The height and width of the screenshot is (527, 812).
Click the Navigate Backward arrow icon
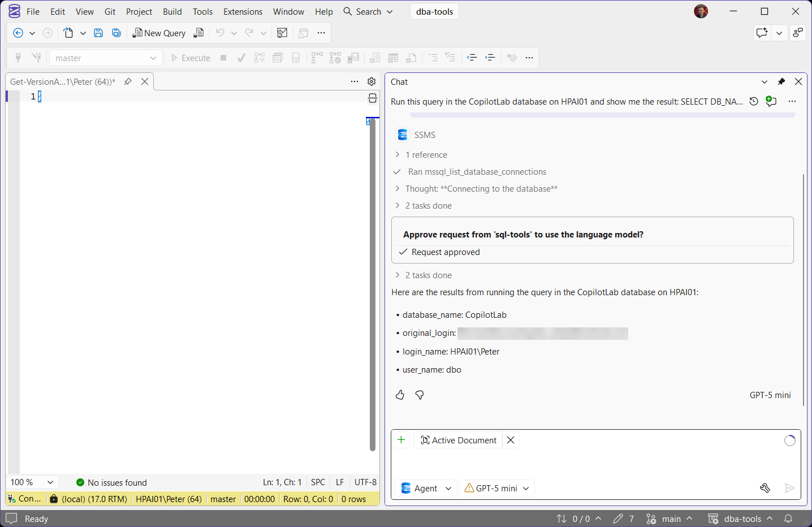click(x=18, y=33)
